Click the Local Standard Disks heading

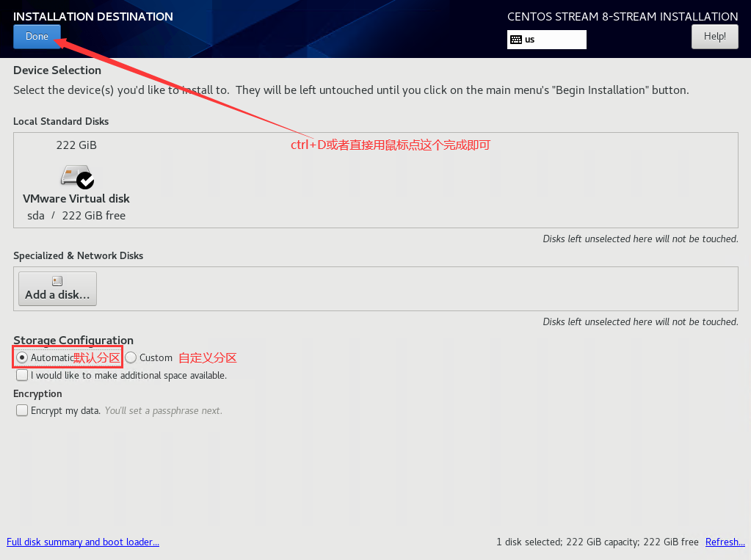[x=61, y=121]
